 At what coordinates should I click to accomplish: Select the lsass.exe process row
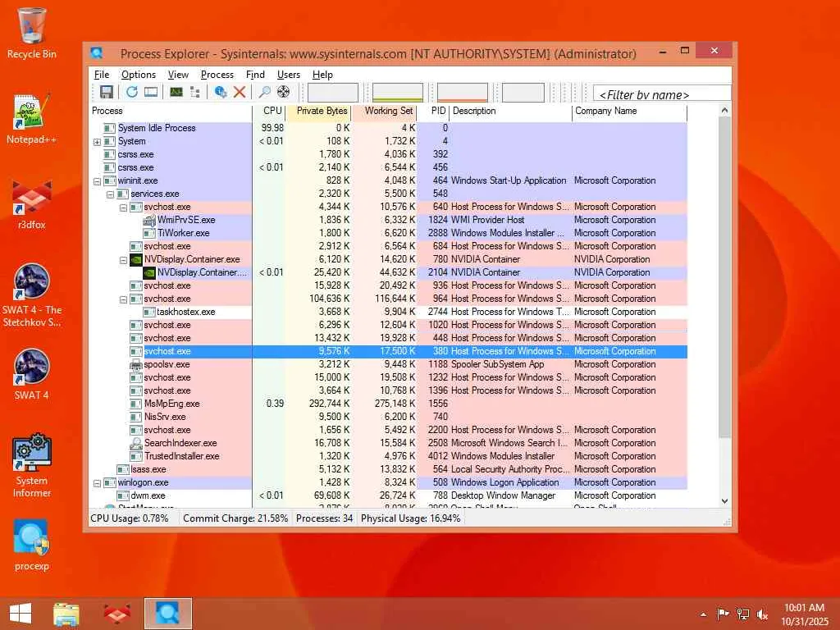pos(388,470)
